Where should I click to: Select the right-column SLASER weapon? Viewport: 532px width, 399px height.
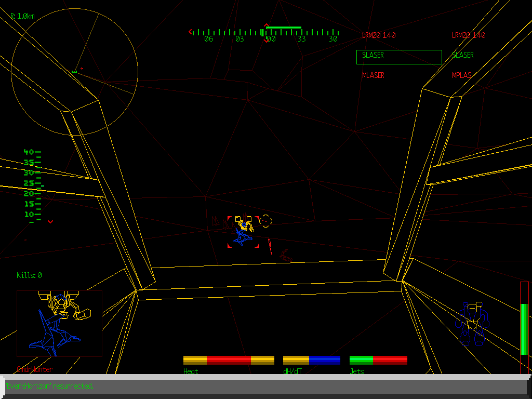[463, 55]
